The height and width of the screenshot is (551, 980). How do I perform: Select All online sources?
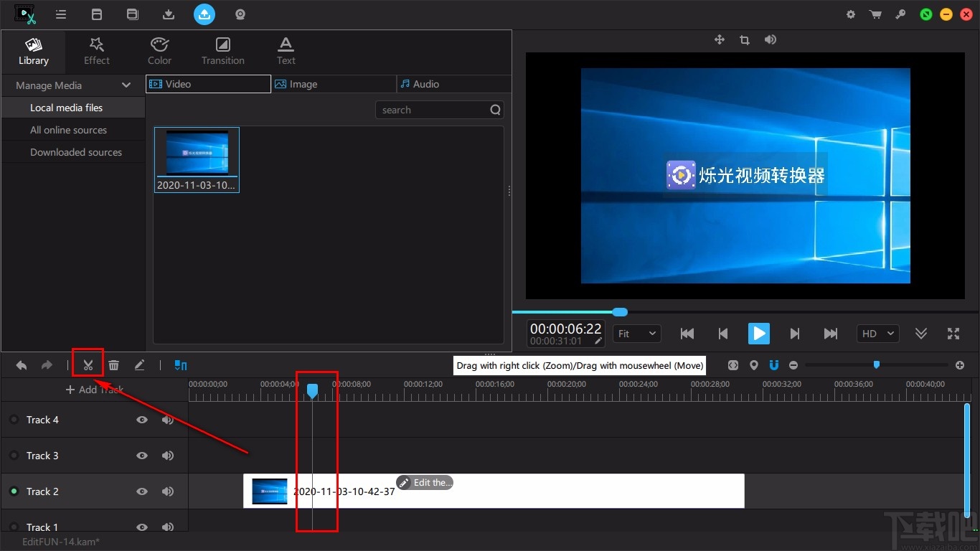[x=68, y=130]
